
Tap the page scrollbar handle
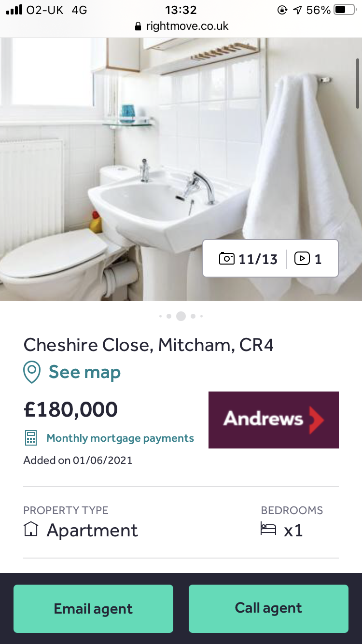coord(358,83)
